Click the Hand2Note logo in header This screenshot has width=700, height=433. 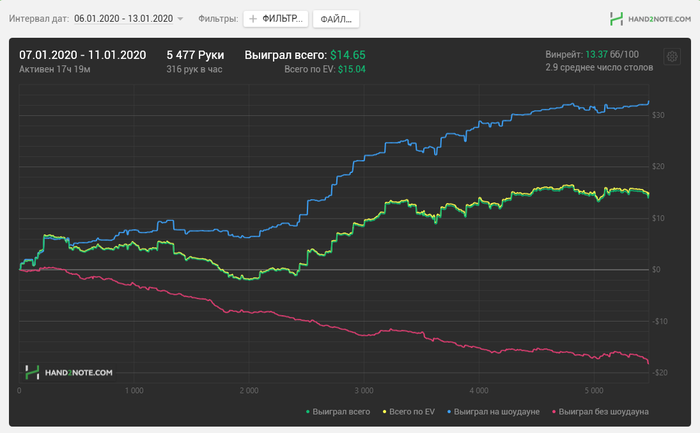[650, 19]
